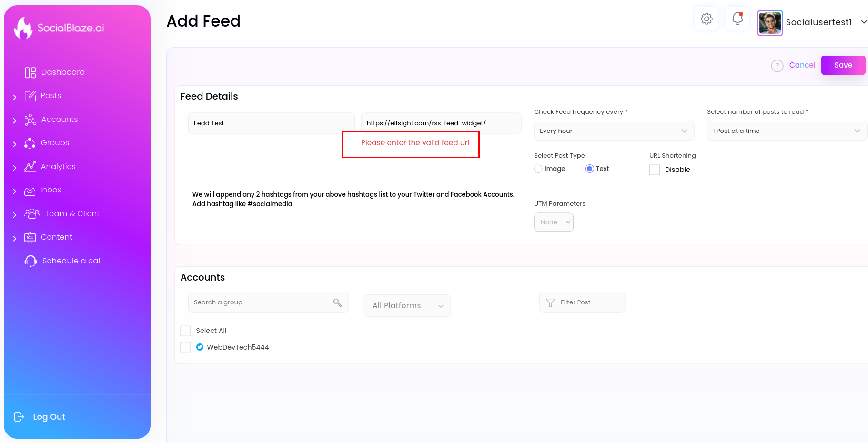Expand the Groups submenu chevron
The height and width of the screenshot is (443, 868).
pos(14,144)
